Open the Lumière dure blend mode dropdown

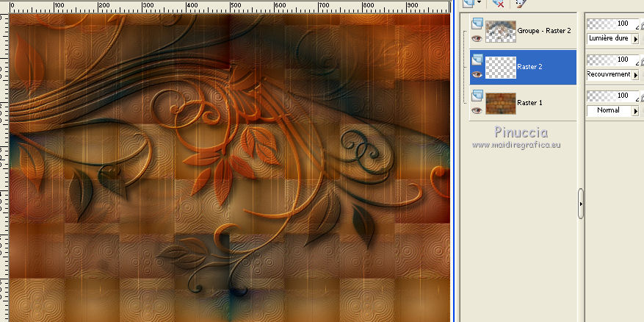pos(636,39)
